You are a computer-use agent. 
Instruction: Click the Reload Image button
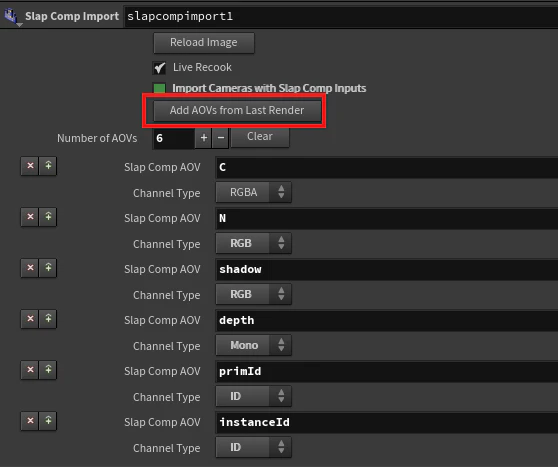[x=204, y=43]
